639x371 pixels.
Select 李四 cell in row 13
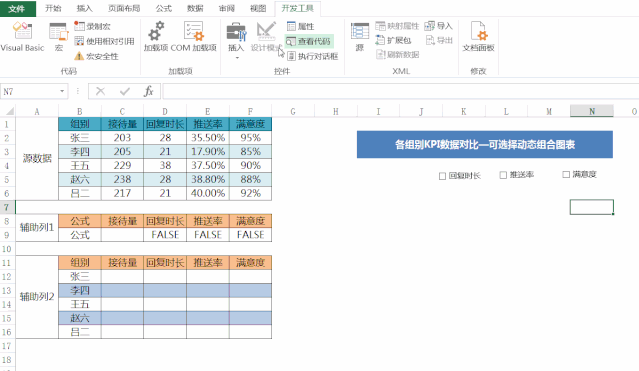tap(79, 290)
